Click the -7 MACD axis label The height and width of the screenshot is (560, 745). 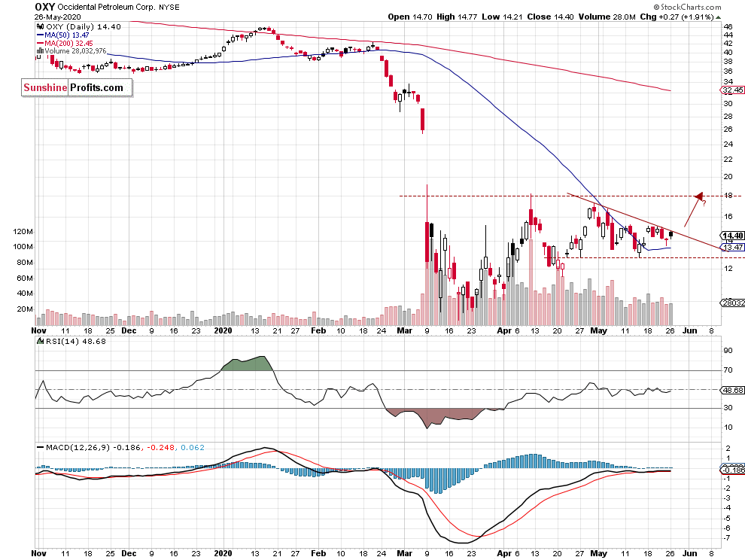[x=727, y=537]
